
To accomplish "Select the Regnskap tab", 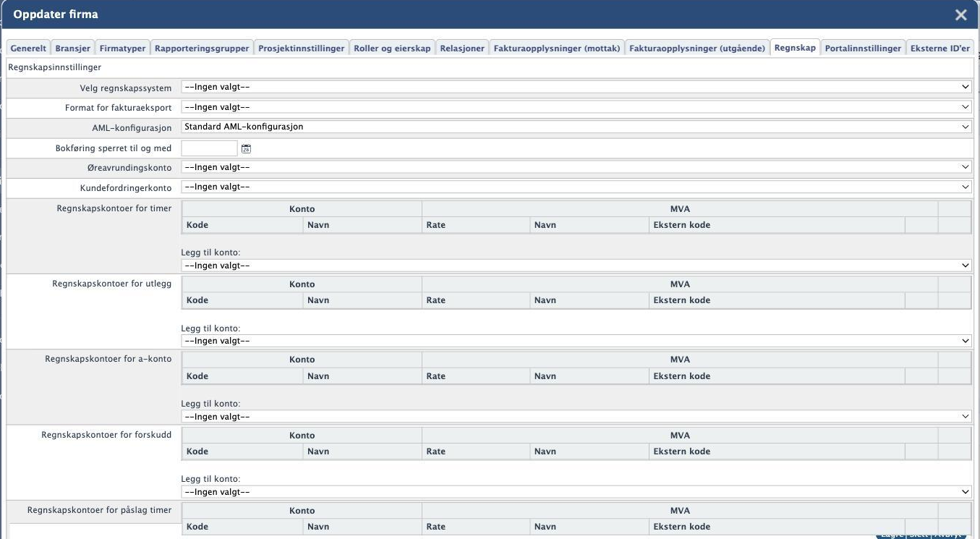I will pyautogui.click(x=795, y=48).
